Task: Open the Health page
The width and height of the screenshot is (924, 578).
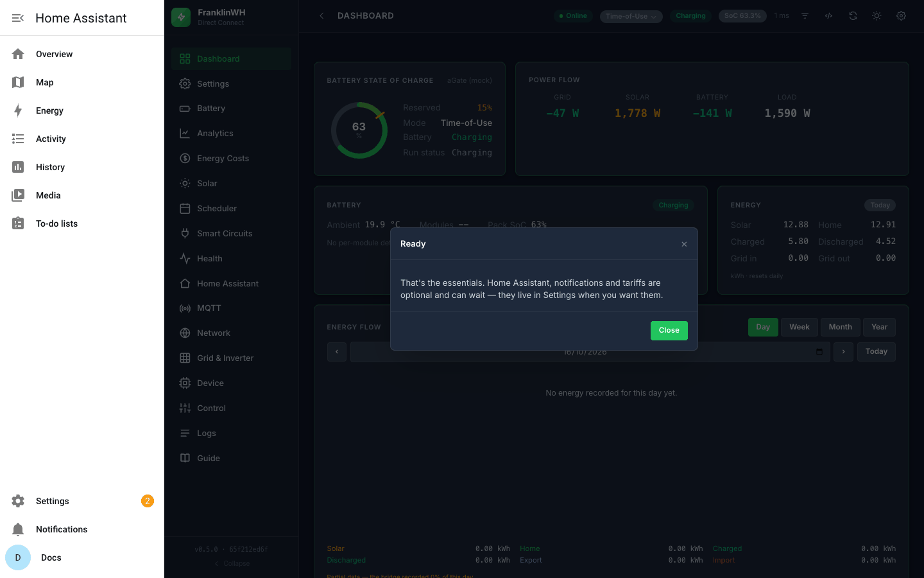Action: point(231,259)
